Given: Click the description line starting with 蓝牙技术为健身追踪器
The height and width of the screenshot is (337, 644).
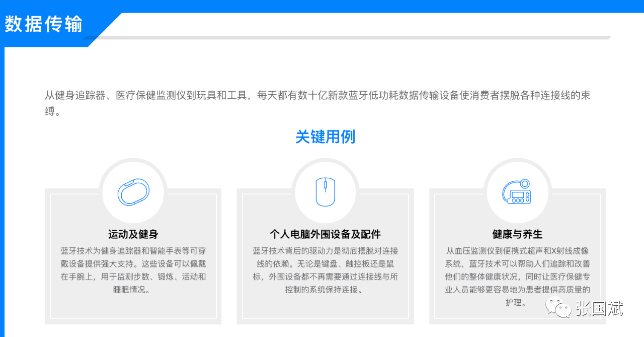Looking at the screenshot, I should coord(133,250).
